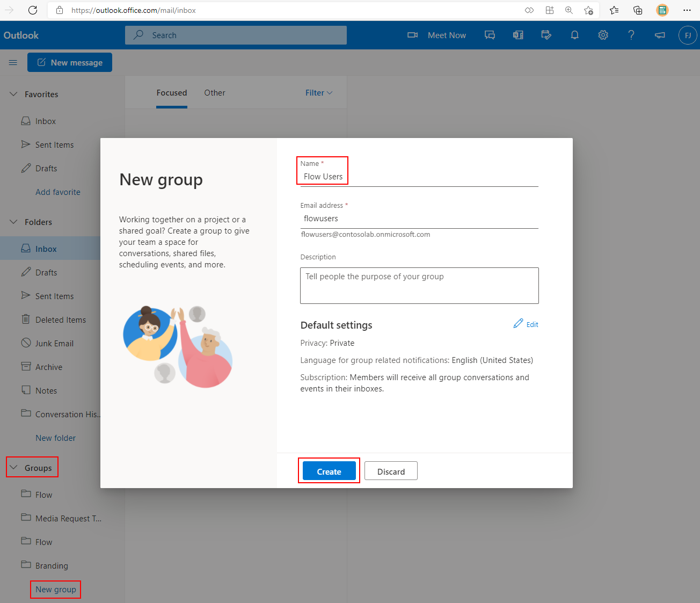
Task: Click the Add favorite link
Action: pyautogui.click(x=58, y=192)
